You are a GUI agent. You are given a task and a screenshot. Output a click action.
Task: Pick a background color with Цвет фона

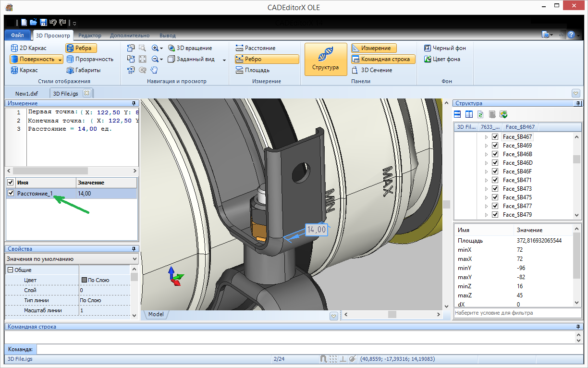pyautogui.click(x=442, y=59)
